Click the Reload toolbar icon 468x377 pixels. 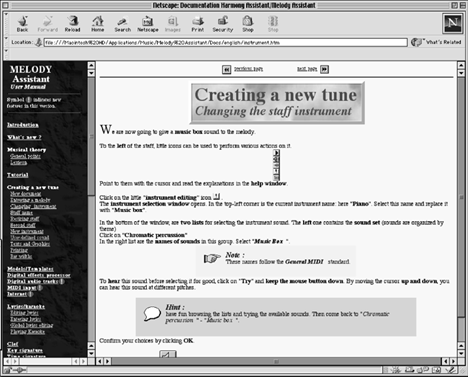72,24
